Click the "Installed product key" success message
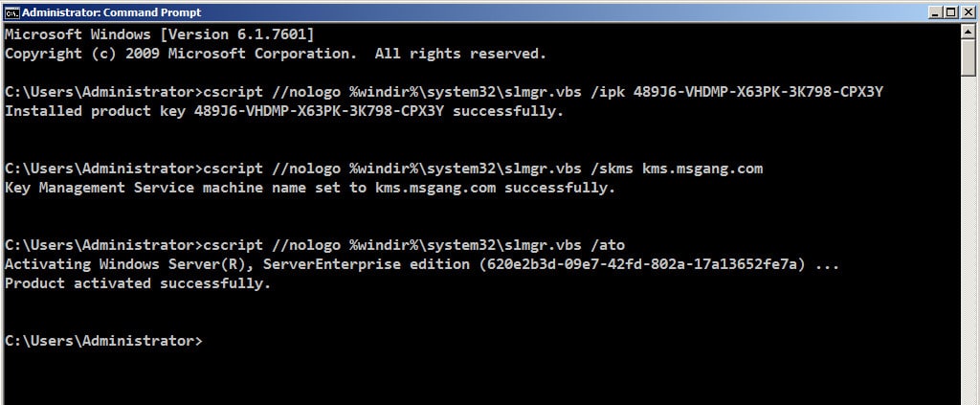Image resolution: width=980 pixels, height=405 pixels. tap(284, 111)
